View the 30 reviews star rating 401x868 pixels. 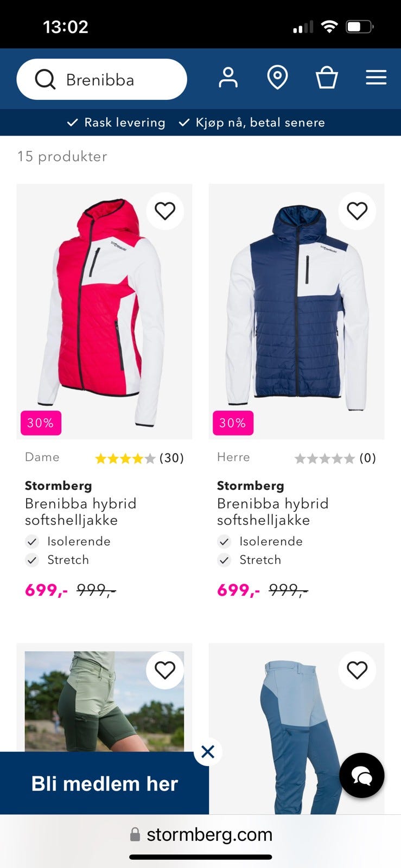tap(139, 458)
